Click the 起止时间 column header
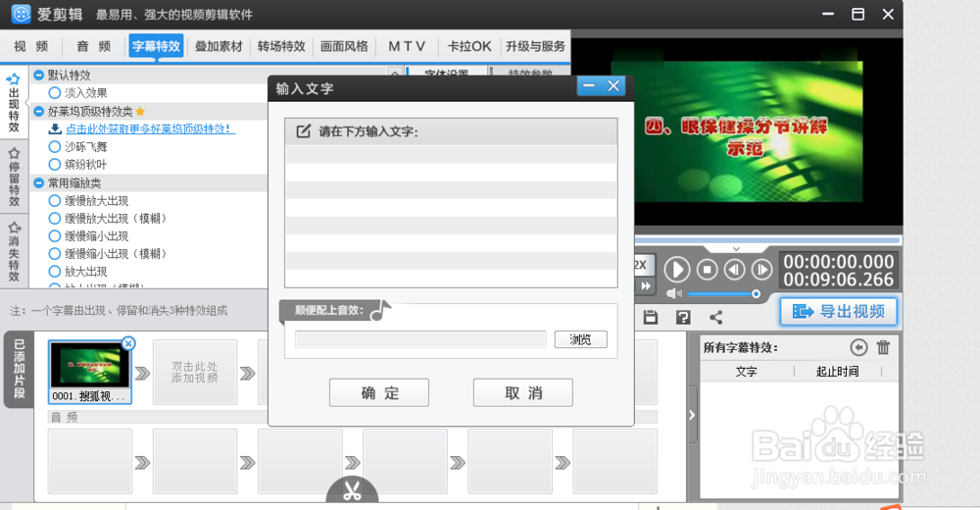The height and width of the screenshot is (510, 980). (x=838, y=371)
